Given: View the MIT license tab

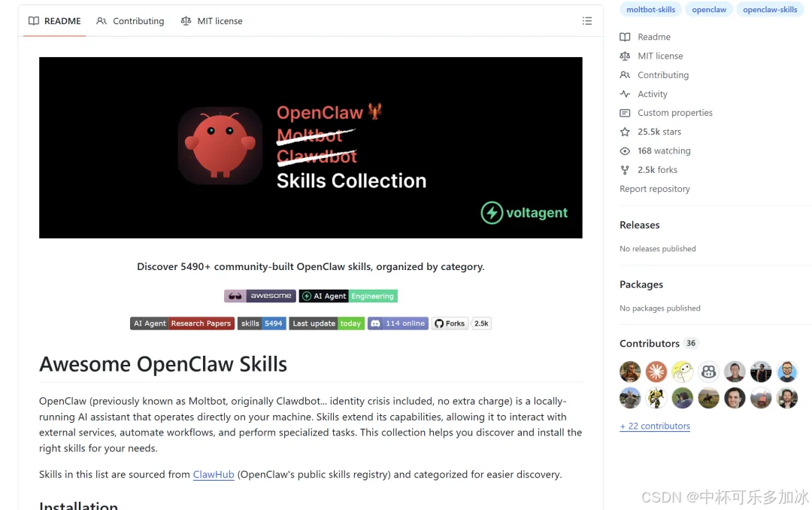Looking at the screenshot, I should coord(211,21).
